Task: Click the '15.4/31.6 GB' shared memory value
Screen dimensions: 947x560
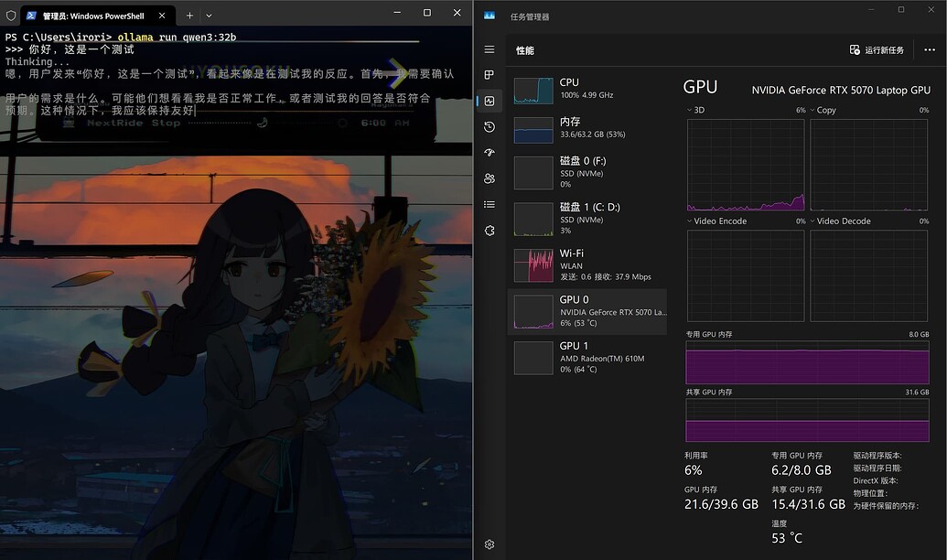Action: 808,504
